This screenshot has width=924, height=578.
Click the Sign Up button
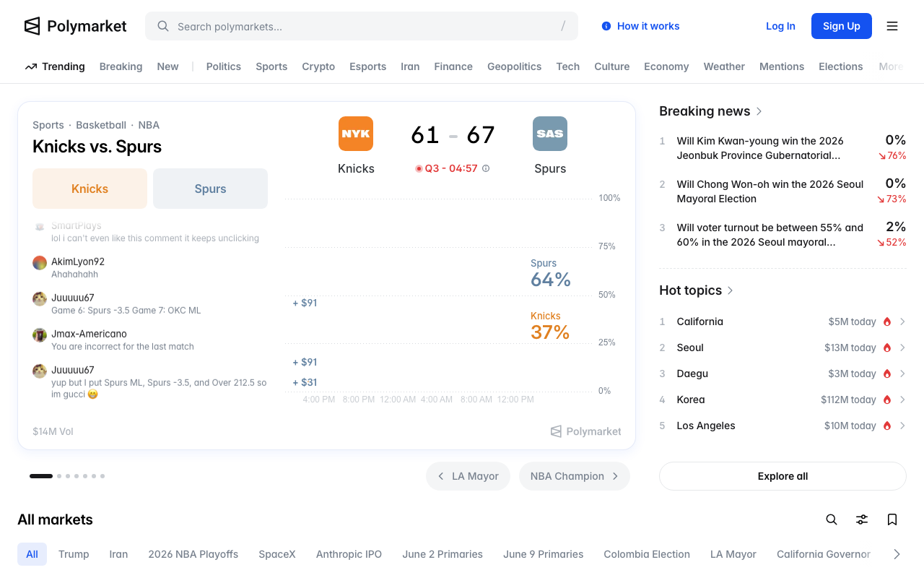pos(842,26)
